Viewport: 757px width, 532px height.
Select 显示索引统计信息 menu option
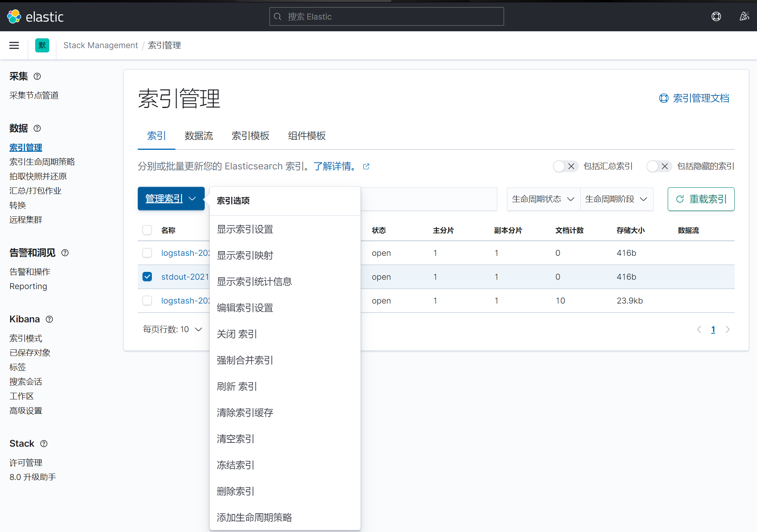(285, 282)
